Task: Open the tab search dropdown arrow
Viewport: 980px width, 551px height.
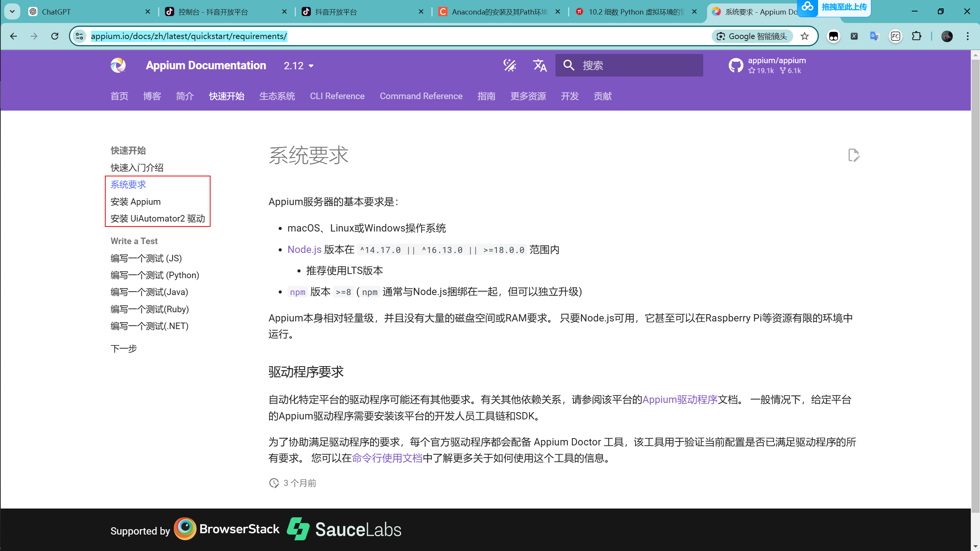Action: [12, 11]
